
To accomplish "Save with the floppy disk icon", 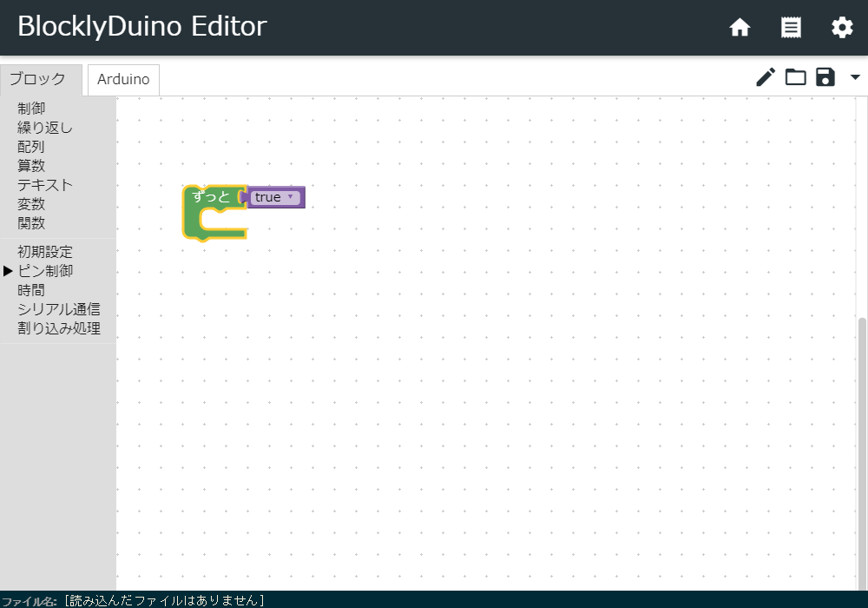I will click(825, 77).
